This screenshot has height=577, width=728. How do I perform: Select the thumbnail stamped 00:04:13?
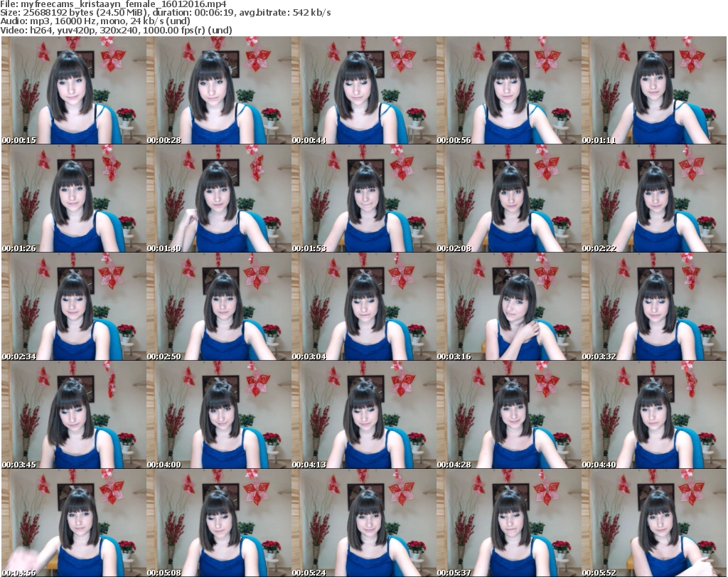coord(363,415)
